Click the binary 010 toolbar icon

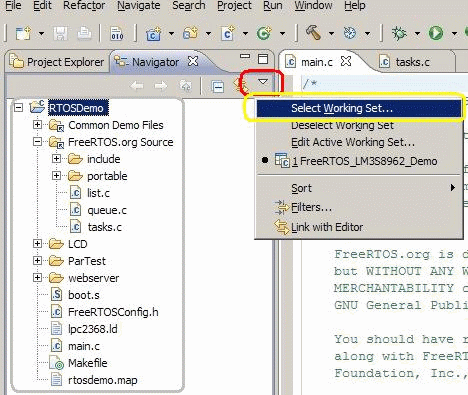coord(117,33)
